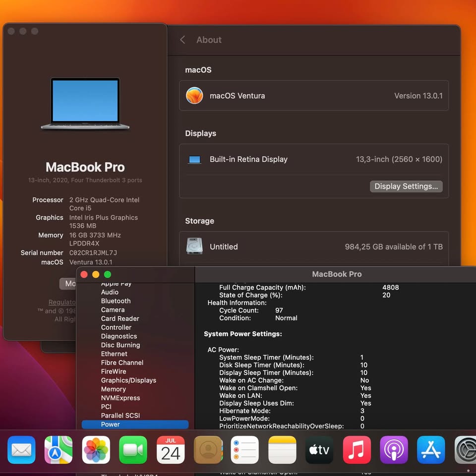Launch Apple TV from the Dock
Screen dimensions: 476x476
click(319, 450)
